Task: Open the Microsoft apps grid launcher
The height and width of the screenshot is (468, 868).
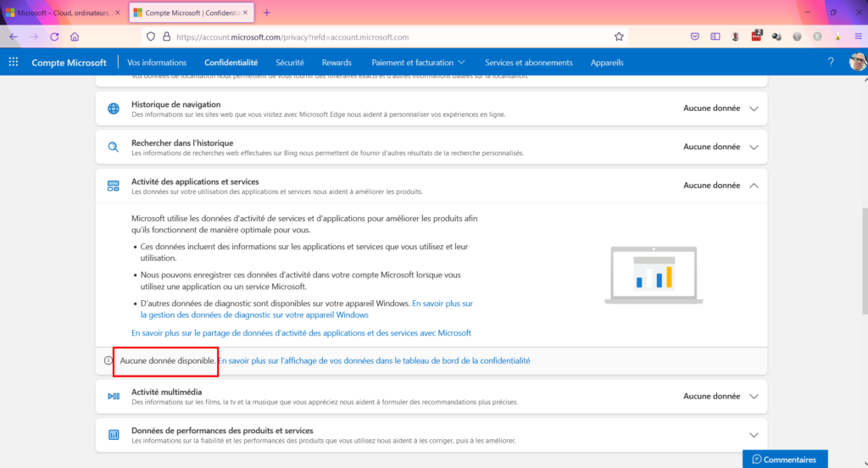Action: (14, 63)
